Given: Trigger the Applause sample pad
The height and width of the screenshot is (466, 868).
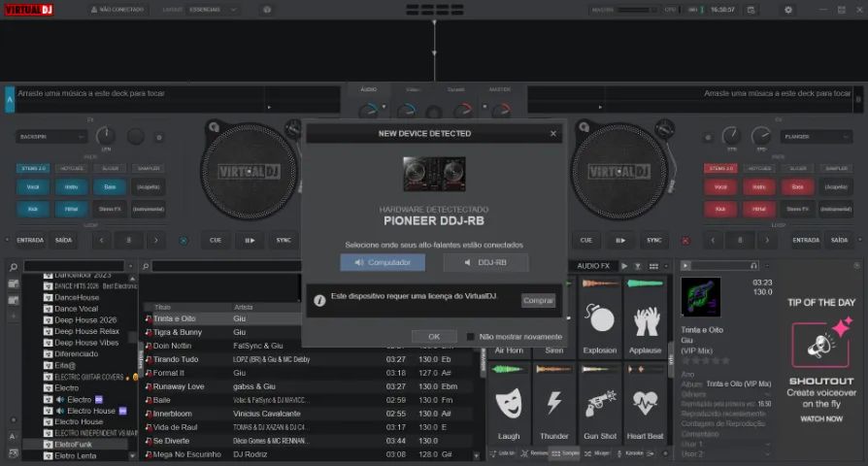Looking at the screenshot, I should coord(645,319).
